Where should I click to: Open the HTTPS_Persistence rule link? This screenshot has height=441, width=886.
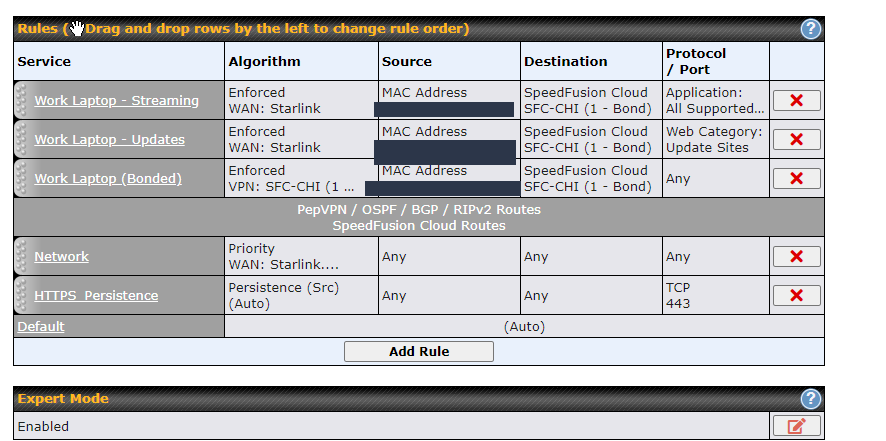click(x=96, y=295)
